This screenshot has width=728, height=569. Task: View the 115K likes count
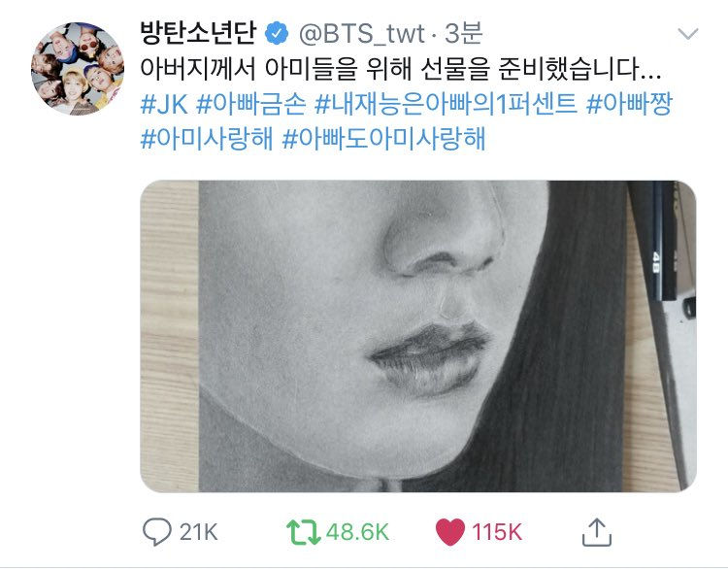(x=497, y=532)
